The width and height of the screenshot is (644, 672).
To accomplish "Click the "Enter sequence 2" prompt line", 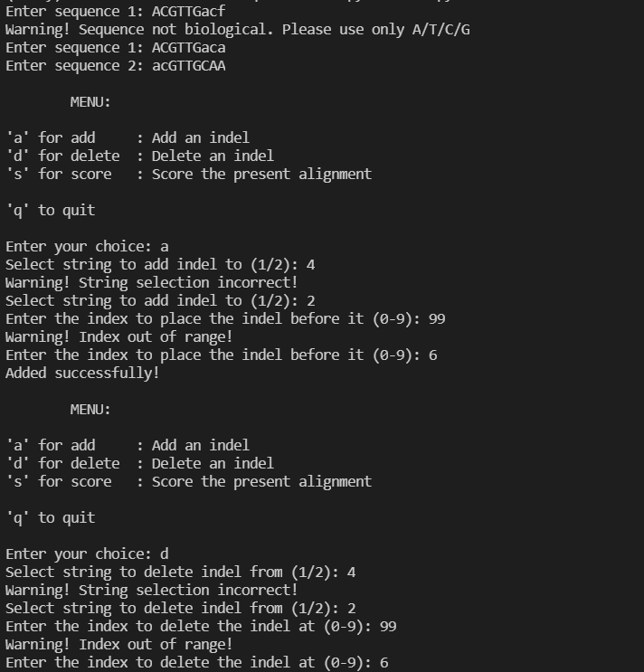I will click(74, 66).
